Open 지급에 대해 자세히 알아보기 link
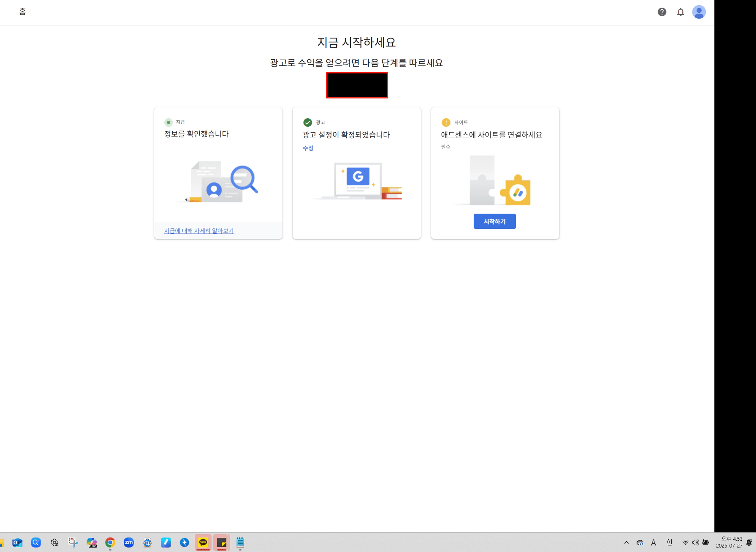Viewport: 756px width, 552px height. point(199,231)
